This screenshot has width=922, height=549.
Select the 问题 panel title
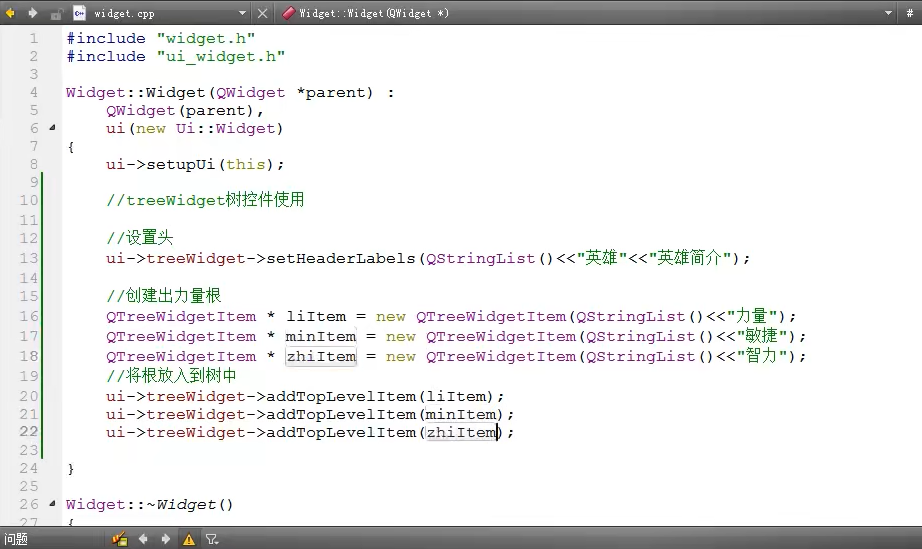pyautogui.click(x=16, y=539)
